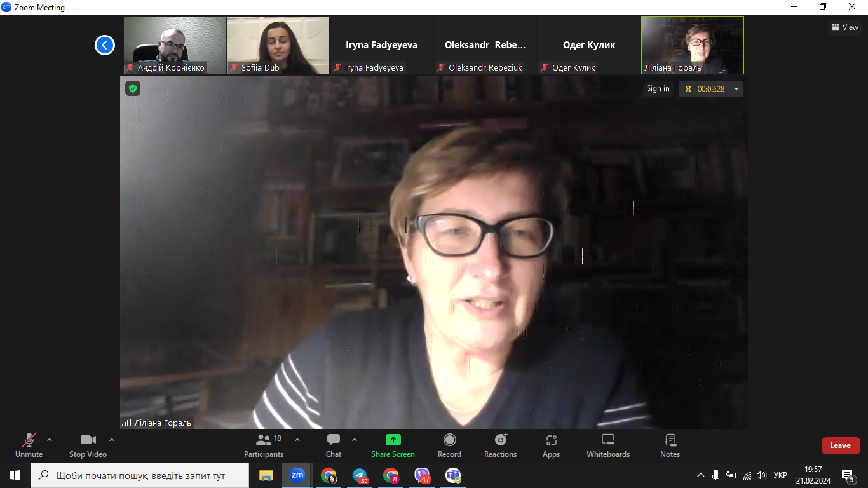Stop Video camera toggle

tap(88, 445)
